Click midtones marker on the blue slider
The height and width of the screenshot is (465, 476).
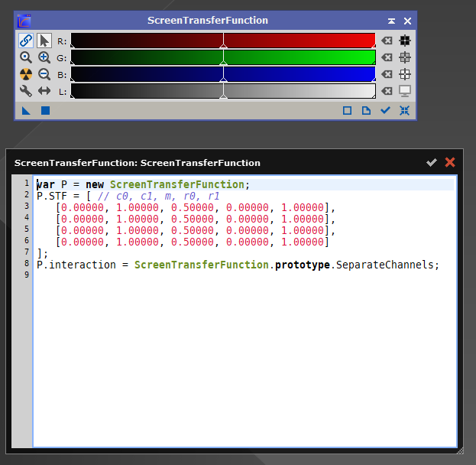tap(223, 79)
